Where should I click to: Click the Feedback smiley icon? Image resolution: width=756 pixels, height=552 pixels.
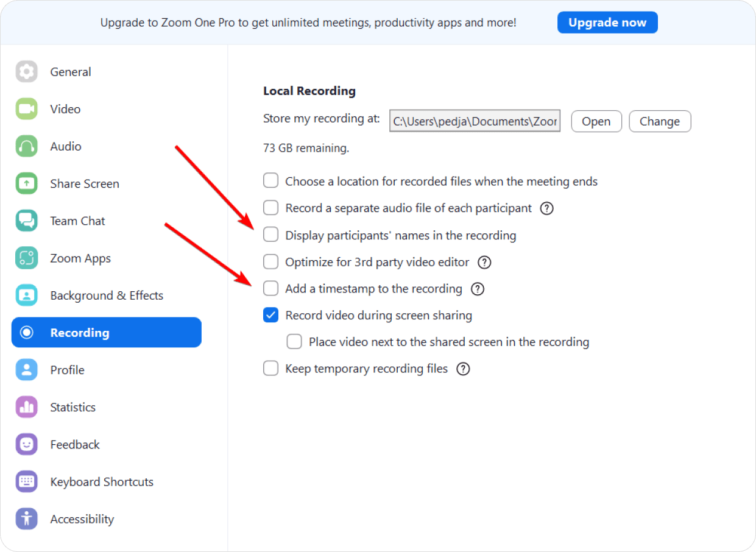(x=27, y=445)
